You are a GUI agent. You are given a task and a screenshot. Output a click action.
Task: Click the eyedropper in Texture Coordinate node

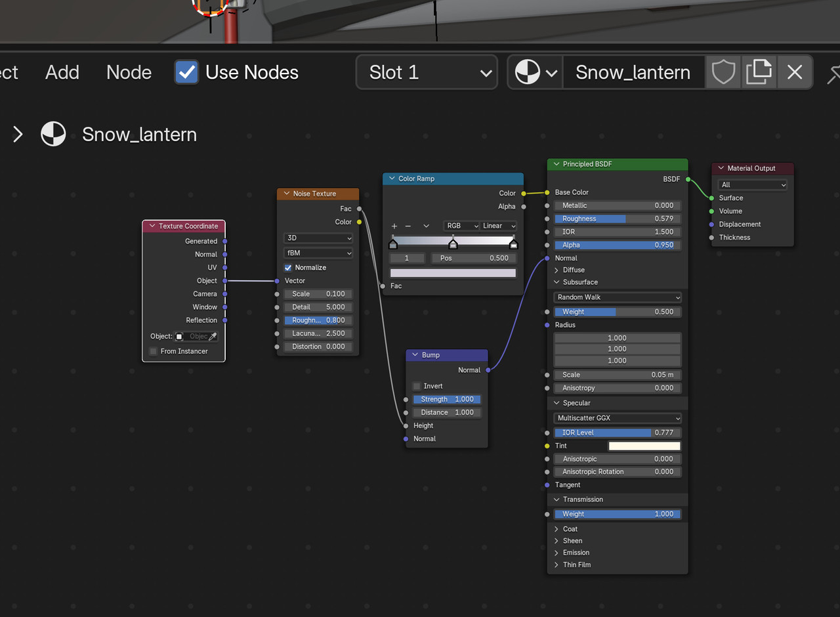pos(213,336)
